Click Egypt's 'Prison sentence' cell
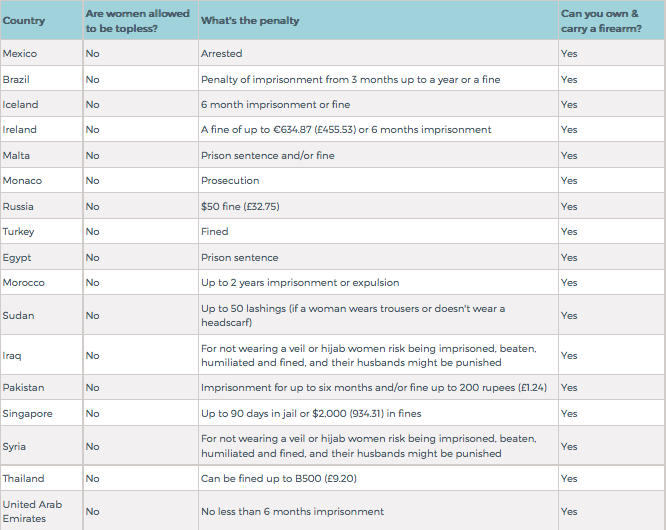 [x=240, y=257]
